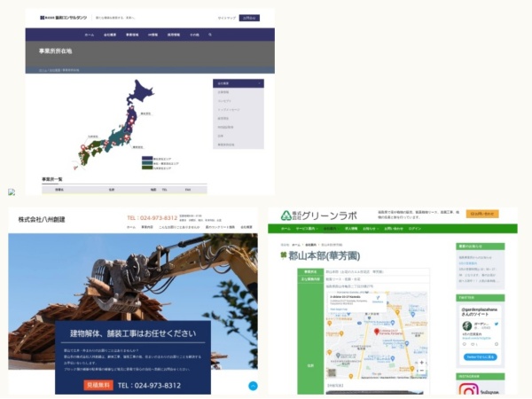Click the navy legend swatch below the map
The height and width of the screenshot is (399, 532).
(x=147, y=159)
